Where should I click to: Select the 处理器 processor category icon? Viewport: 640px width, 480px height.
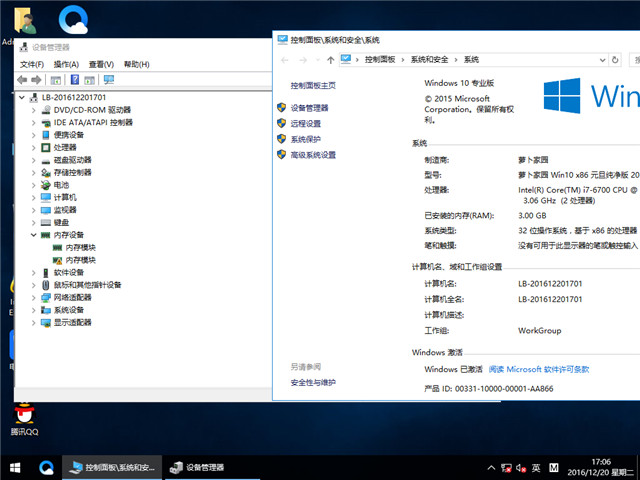[x=46, y=147]
